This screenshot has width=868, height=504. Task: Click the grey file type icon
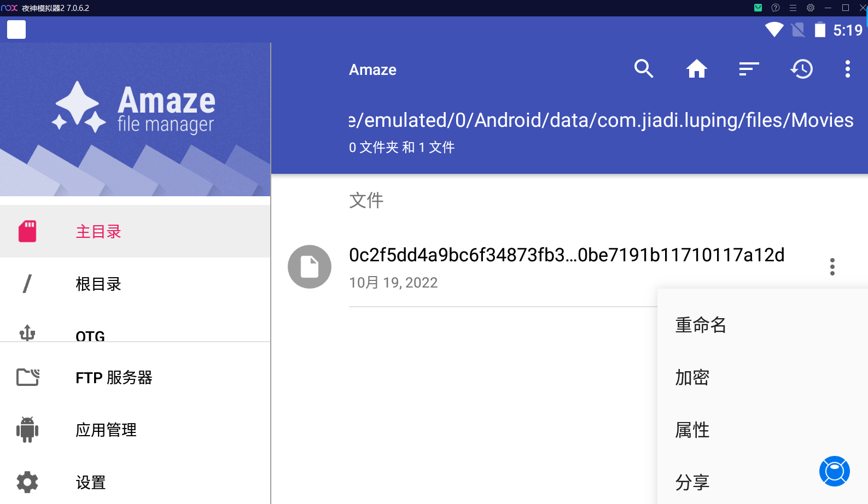(310, 267)
